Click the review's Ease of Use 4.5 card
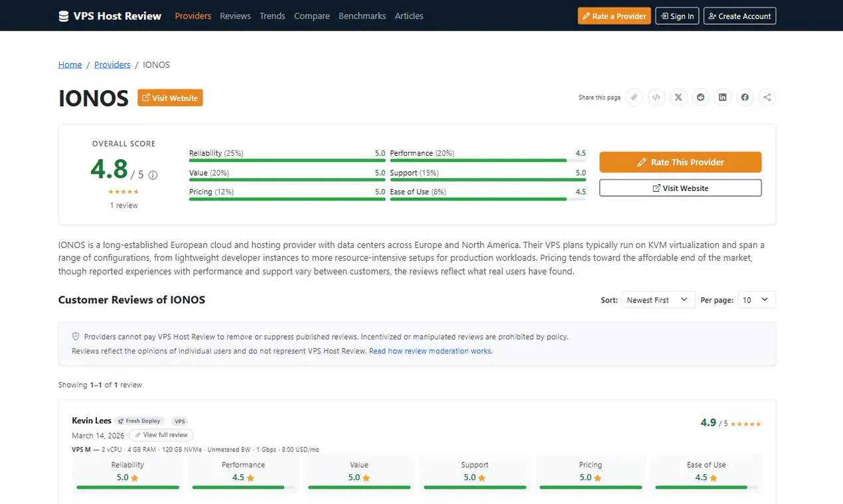Screen dimensions: 843x504 point(706,474)
